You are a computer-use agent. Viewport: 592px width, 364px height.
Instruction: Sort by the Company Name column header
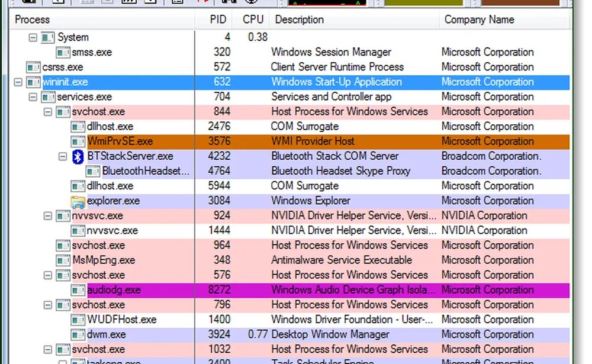pos(504,20)
